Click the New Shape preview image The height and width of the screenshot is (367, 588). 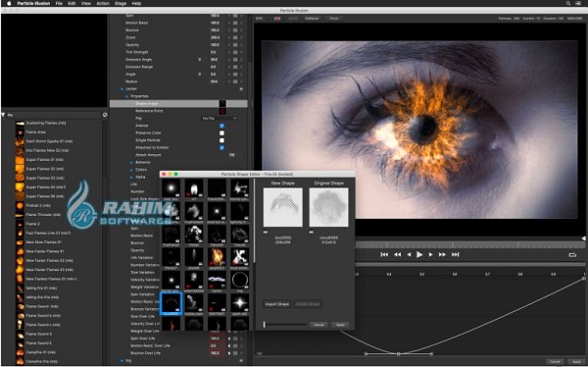(283, 207)
